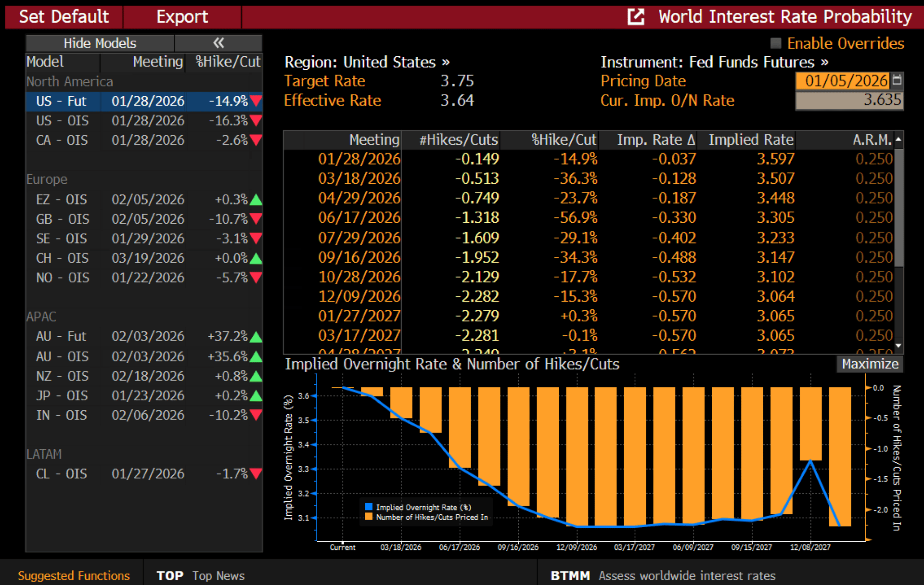Click green up arrow on AU - Fut row
This screenshot has width=924, height=585.
pos(256,337)
